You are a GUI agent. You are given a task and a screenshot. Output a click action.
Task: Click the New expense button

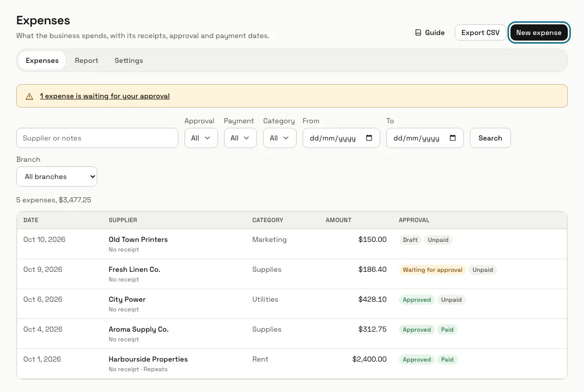[x=539, y=33]
